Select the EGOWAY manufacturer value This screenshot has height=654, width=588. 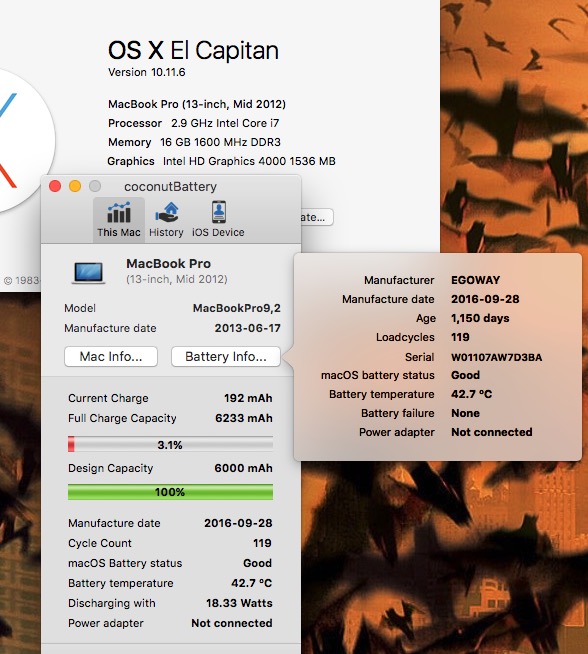click(475, 280)
